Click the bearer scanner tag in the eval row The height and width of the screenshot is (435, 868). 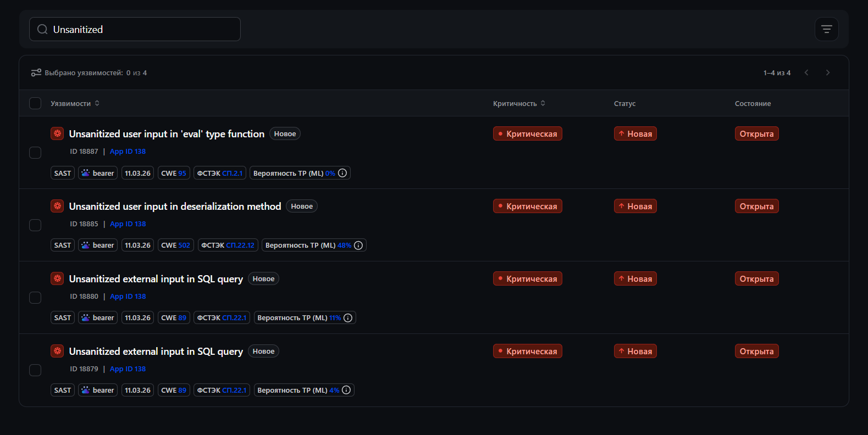98,173
